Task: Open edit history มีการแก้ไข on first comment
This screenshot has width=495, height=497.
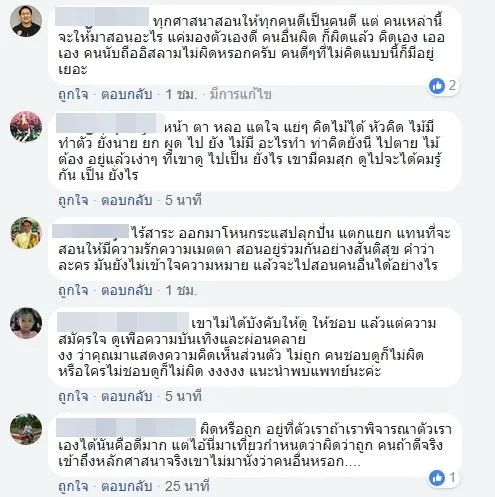Action: [x=241, y=94]
